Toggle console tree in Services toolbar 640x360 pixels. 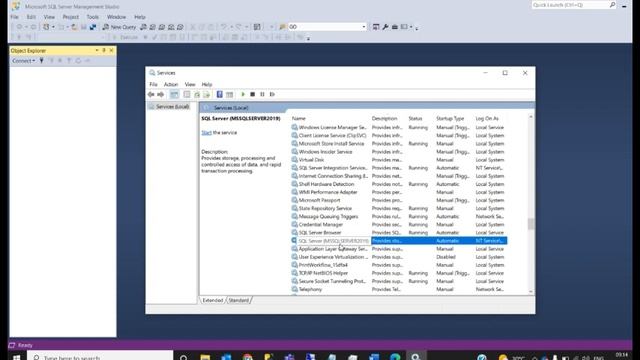point(174,94)
